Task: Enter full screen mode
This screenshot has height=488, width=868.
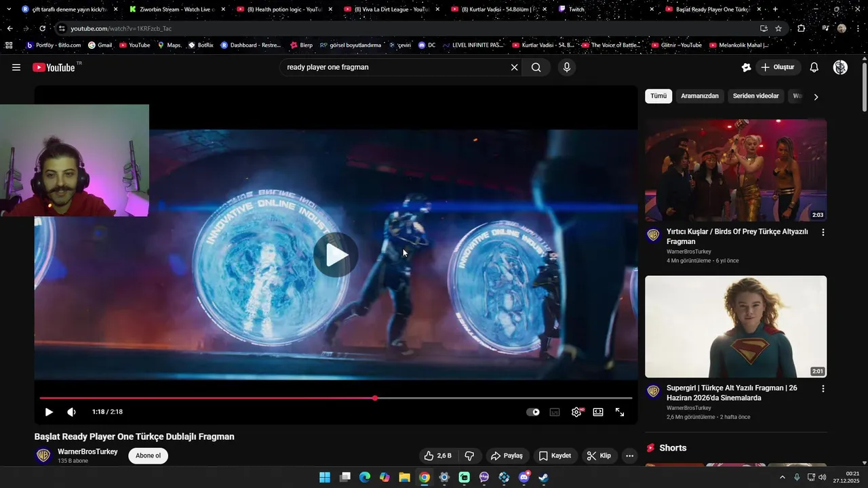Action: pyautogui.click(x=620, y=412)
